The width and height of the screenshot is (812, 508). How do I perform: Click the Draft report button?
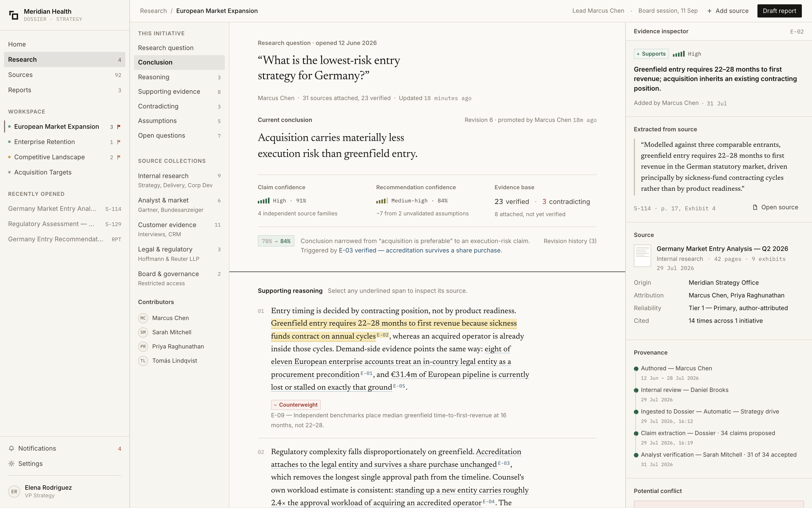coord(779,11)
